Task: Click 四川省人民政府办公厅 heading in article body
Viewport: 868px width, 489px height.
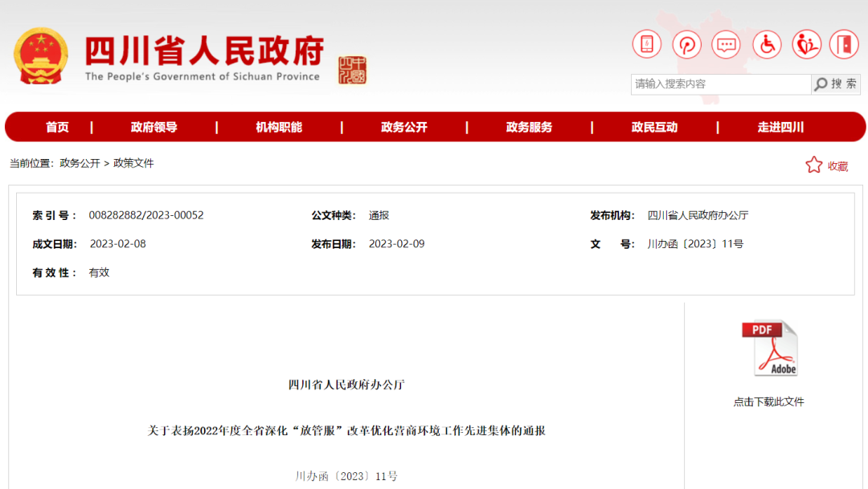Action: 346,385
